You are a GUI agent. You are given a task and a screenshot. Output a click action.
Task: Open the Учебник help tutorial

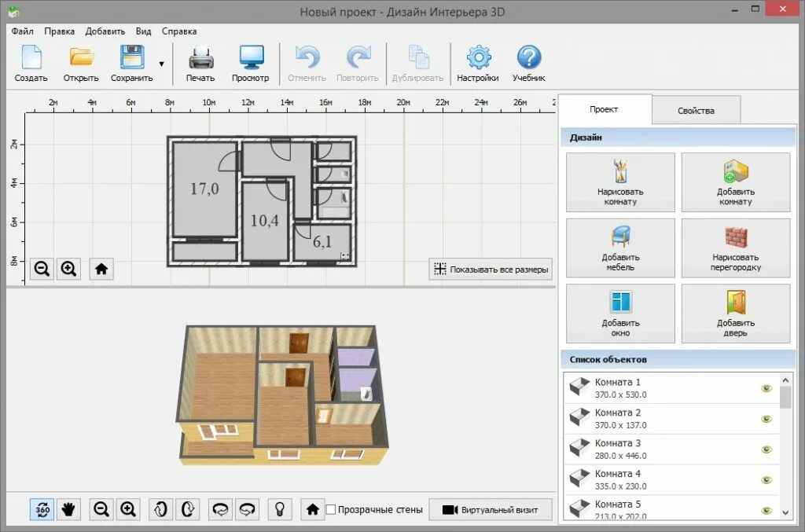coord(529,63)
